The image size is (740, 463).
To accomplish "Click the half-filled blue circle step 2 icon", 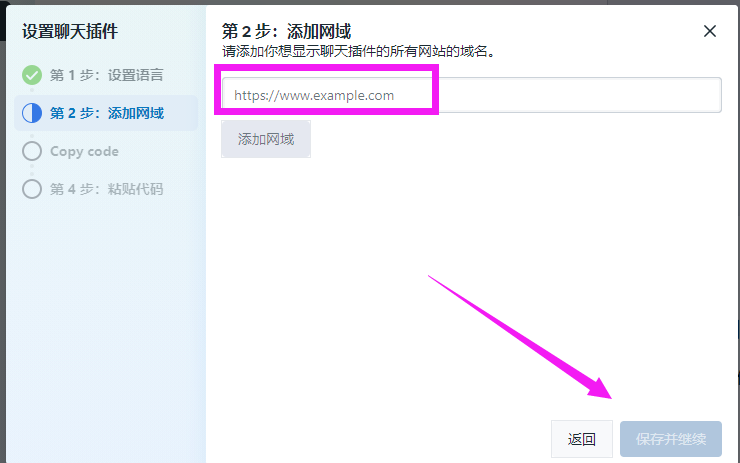I will click(32, 113).
